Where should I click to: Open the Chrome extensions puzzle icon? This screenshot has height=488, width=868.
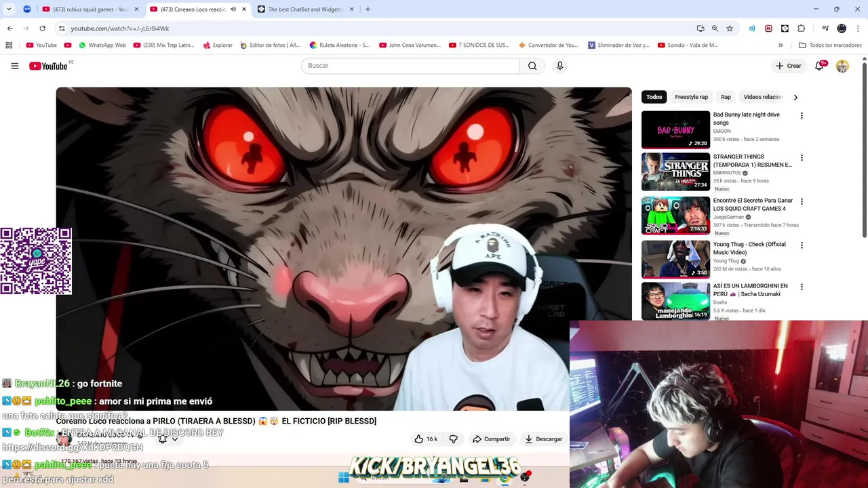[x=801, y=28]
